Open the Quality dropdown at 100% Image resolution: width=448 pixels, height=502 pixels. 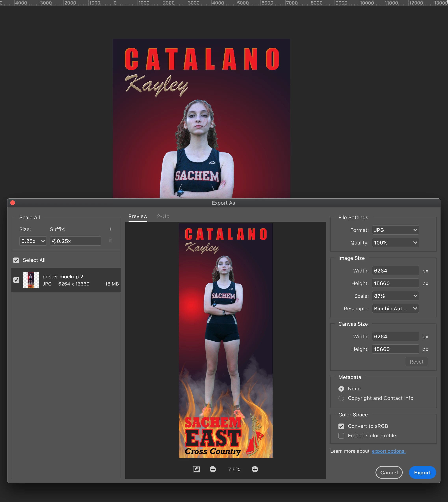(x=395, y=243)
